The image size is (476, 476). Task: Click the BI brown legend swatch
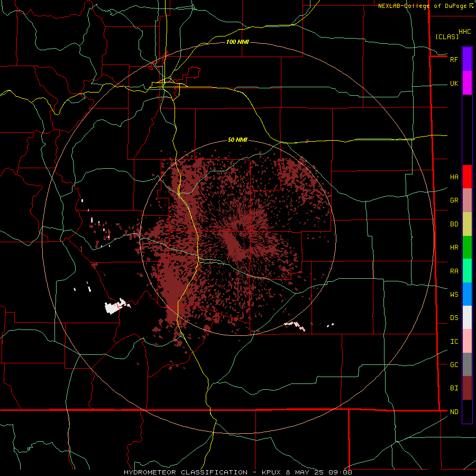(x=467, y=388)
